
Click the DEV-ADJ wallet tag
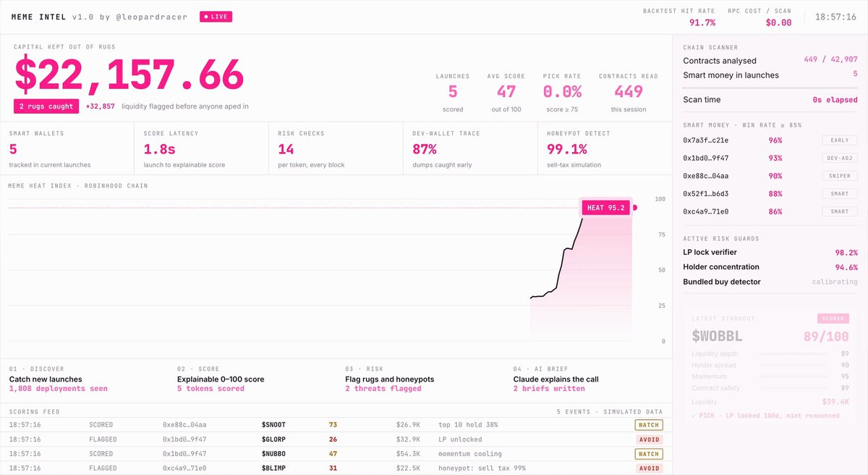(840, 158)
